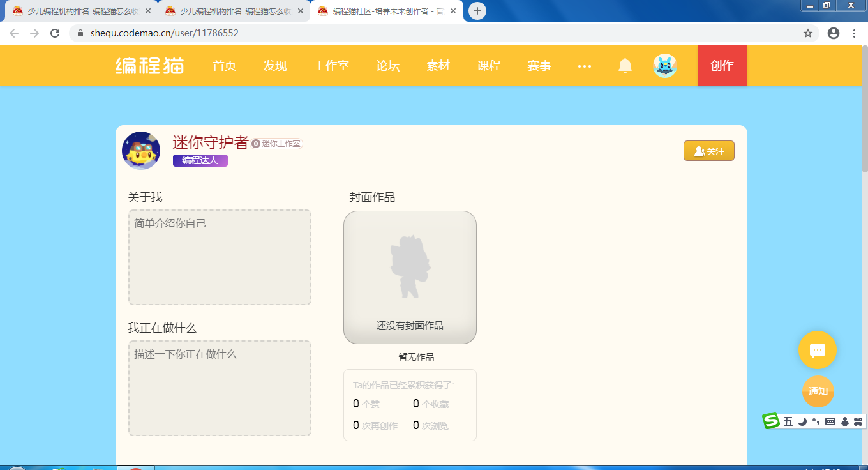
Task: Click the 0 个收藏 favorites count
Action: [x=431, y=404]
